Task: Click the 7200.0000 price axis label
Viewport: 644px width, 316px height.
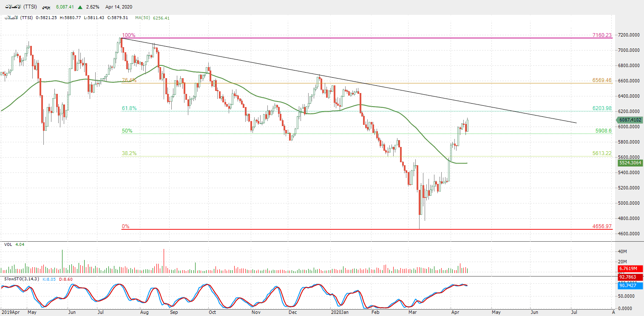Action: pyautogui.click(x=629, y=35)
